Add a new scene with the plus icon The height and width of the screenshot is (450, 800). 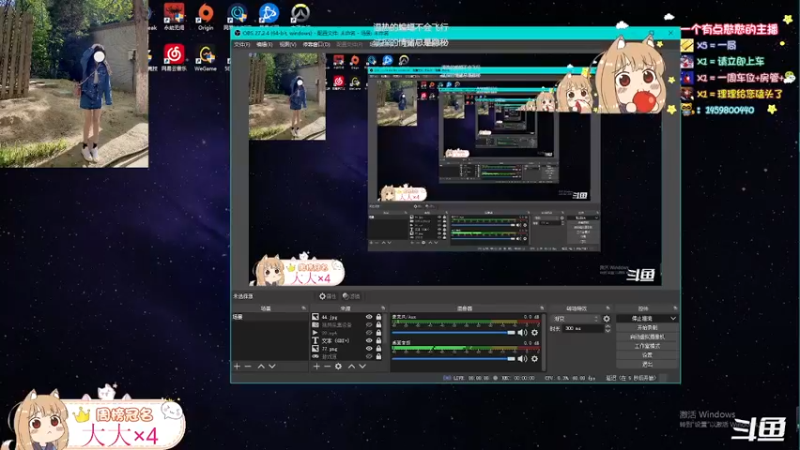[237, 366]
